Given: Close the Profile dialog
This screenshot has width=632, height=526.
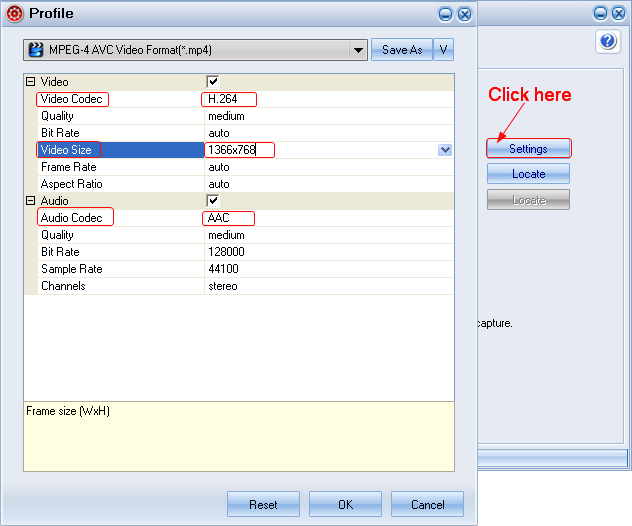Looking at the screenshot, I should pyautogui.click(x=465, y=15).
